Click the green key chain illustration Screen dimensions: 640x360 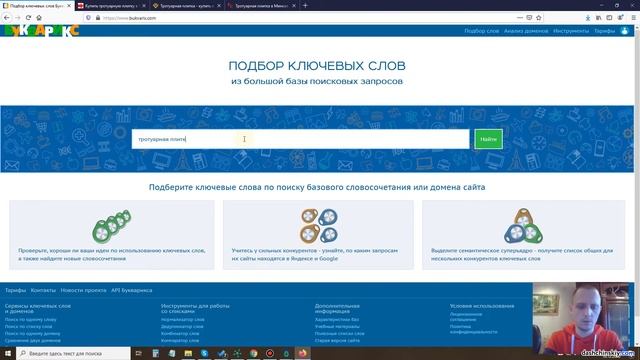(x=111, y=227)
